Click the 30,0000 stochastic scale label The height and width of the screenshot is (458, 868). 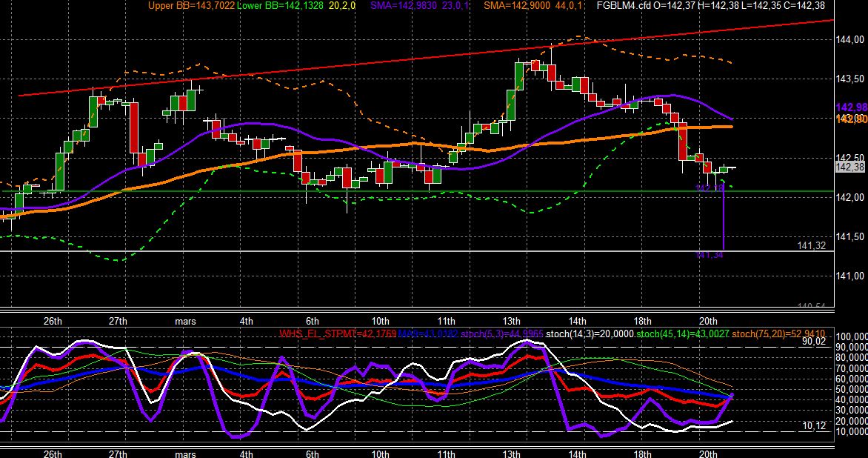[852, 411]
